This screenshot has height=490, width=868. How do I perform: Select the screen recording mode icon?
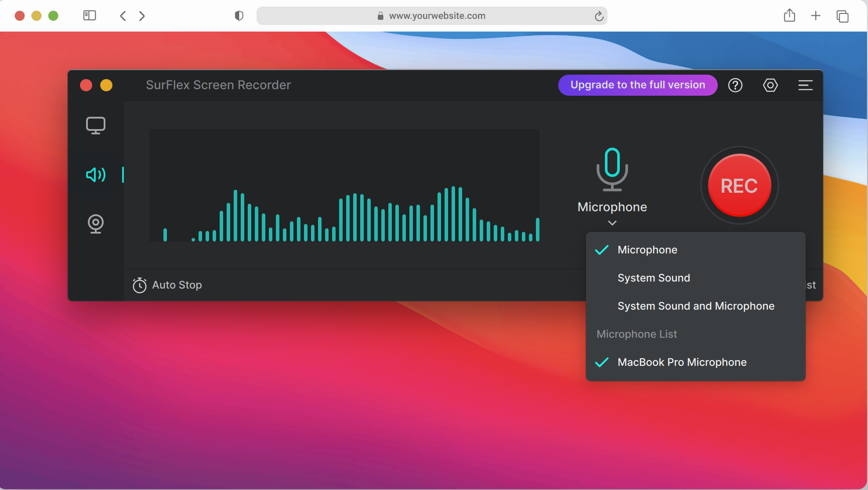point(96,125)
